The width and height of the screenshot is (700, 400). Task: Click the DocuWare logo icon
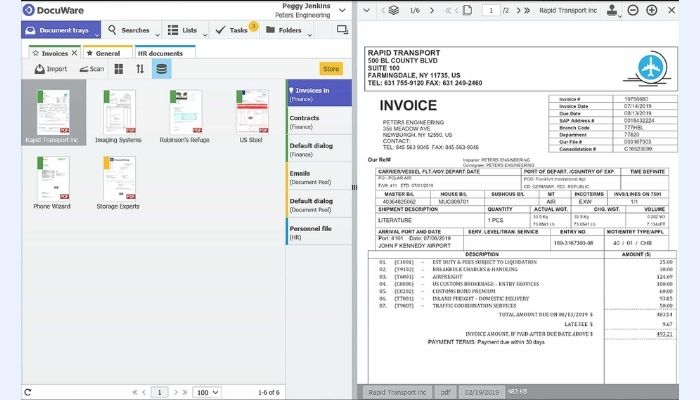pos(29,10)
